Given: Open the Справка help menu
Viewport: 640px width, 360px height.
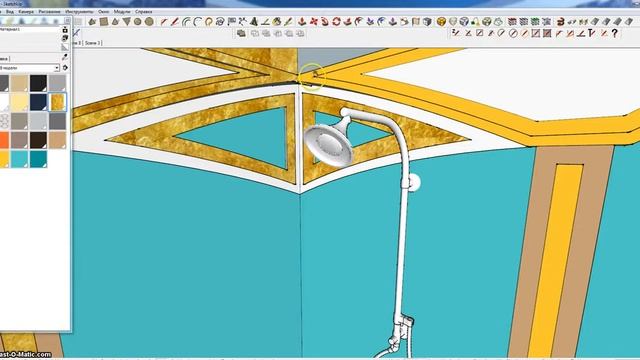Looking at the screenshot, I should 144,12.
